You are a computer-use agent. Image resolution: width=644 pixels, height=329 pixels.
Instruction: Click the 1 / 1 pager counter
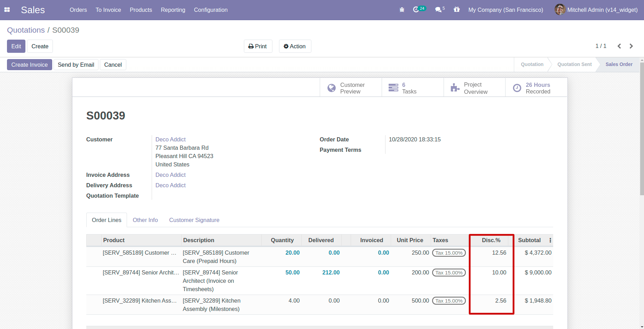pyautogui.click(x=601, y=46)
